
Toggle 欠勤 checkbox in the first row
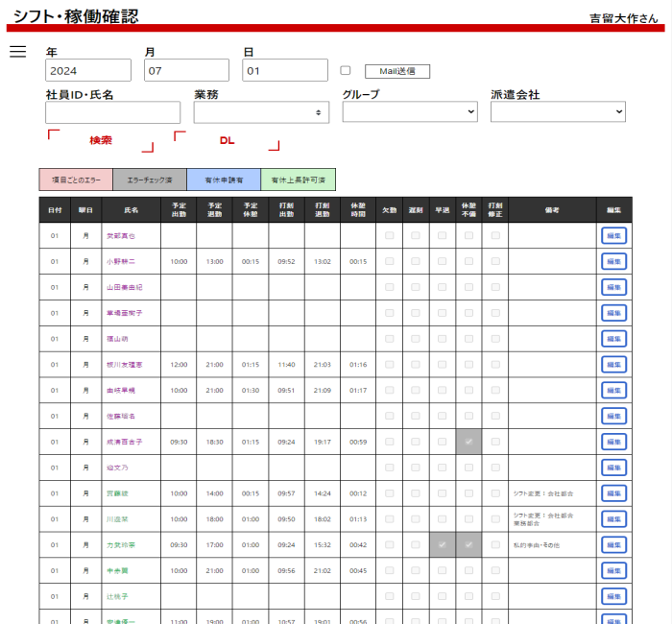click(389, 235)
